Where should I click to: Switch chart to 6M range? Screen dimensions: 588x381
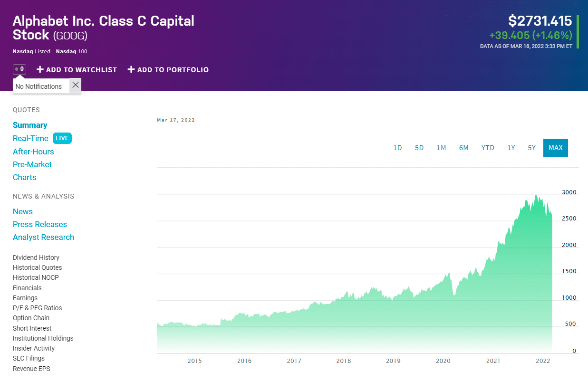coord(464,148)
